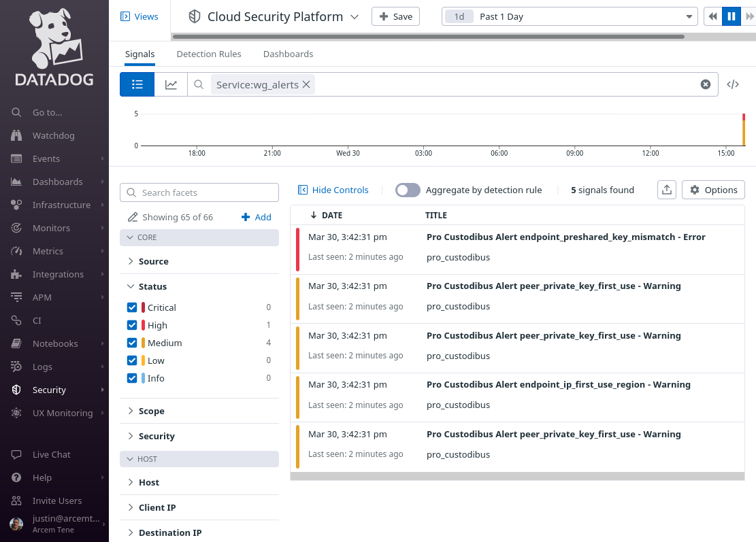Screen dimensions: 756x542
Task: Open the Past 1 Day time range dropdown
Action: click(x=570, y=16)
